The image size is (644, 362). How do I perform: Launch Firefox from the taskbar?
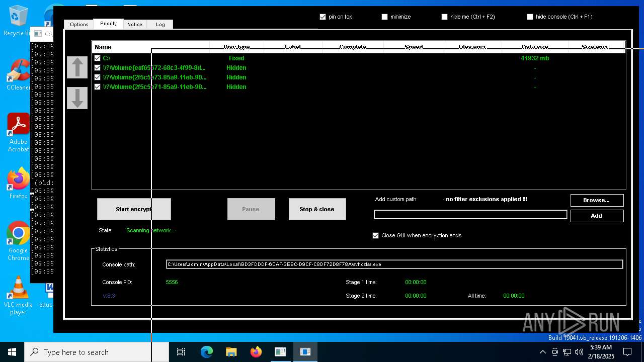click(256, 352)
